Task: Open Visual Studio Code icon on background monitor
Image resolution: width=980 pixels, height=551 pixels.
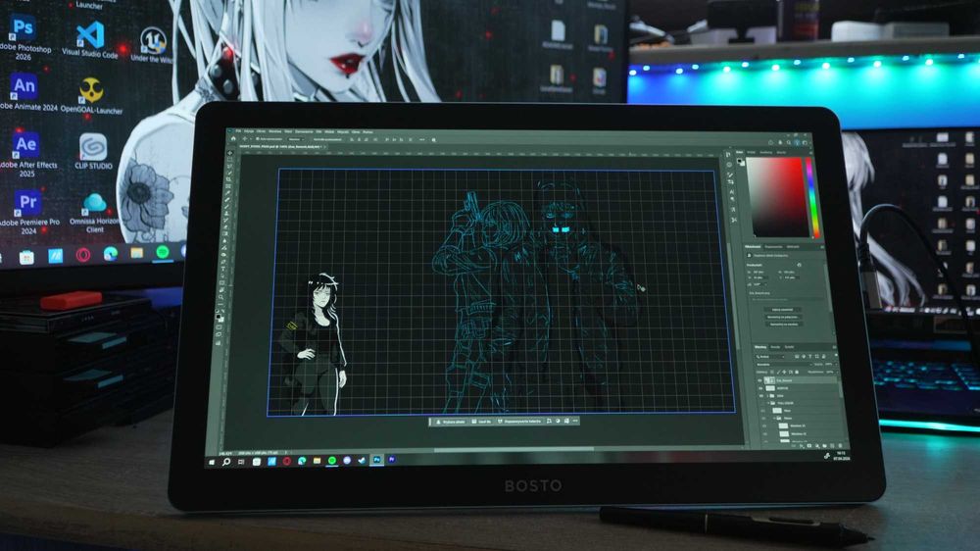Action: pyautogui.click(x=90, y=35)
